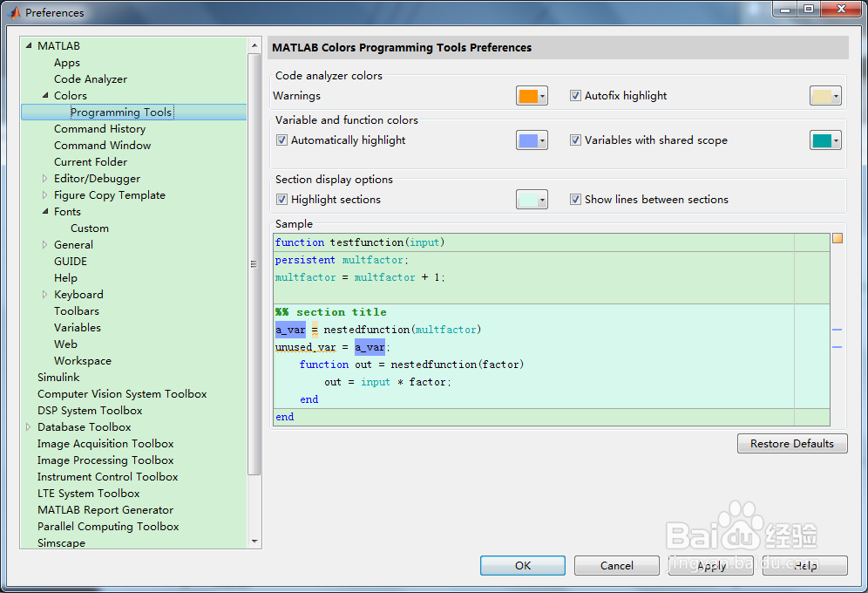Select Editor/Debugger label in tree
868x593 pixels.
pyautogui.click(x=97, y=178)
